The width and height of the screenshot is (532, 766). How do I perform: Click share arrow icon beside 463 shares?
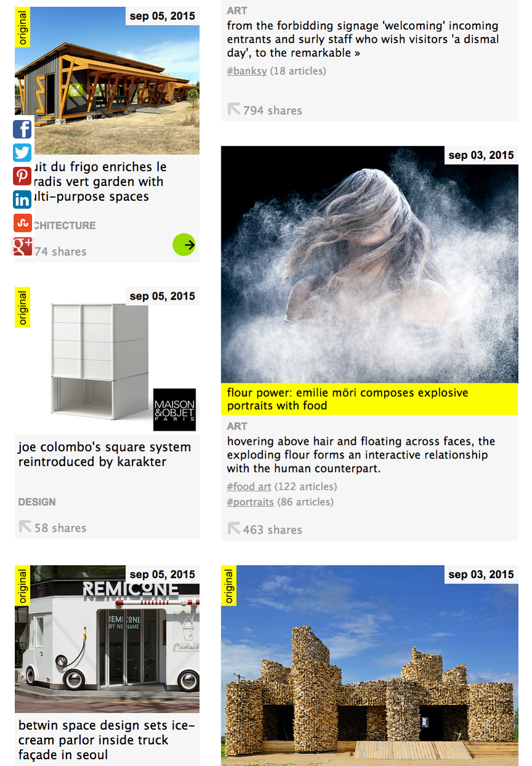coord(234,529)
